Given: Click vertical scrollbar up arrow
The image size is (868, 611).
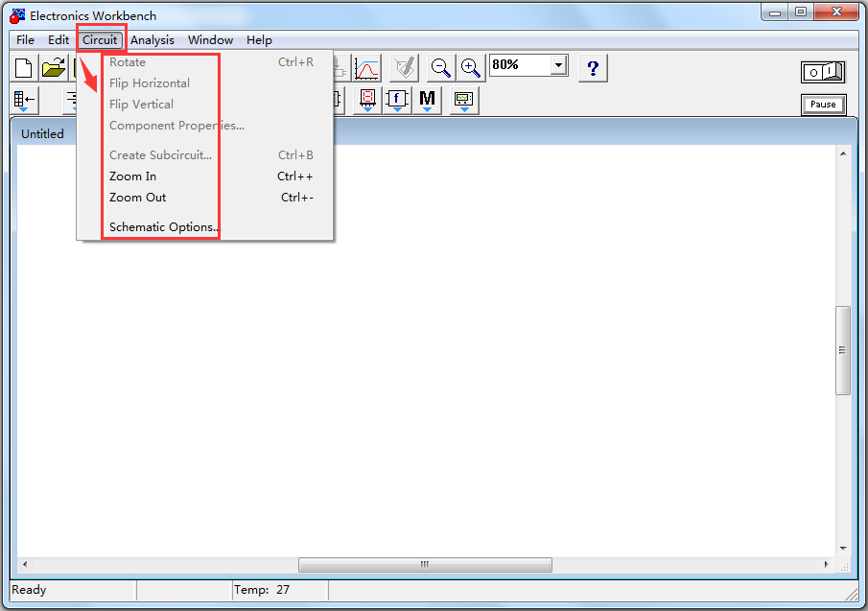Looking at the screenshot, I should pos(843,153).
